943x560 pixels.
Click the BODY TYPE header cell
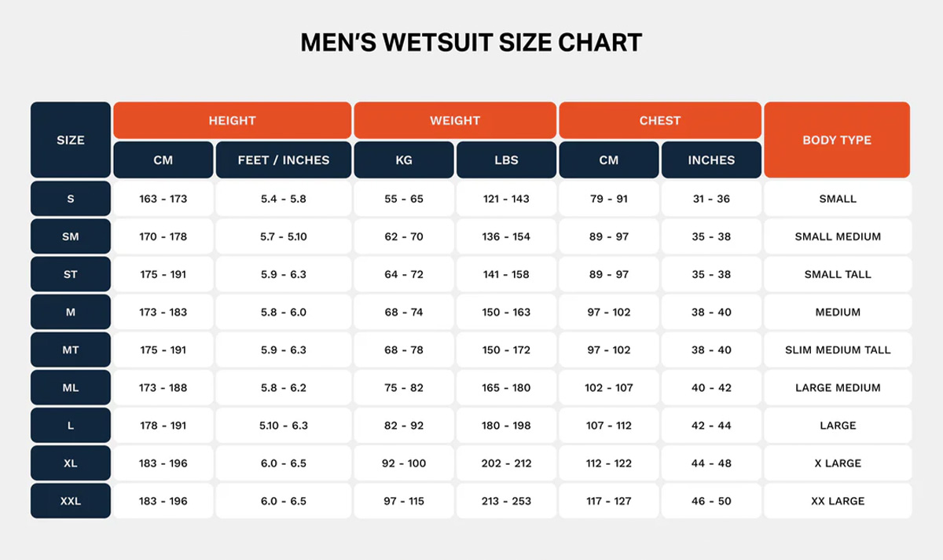tap(837, 140)
